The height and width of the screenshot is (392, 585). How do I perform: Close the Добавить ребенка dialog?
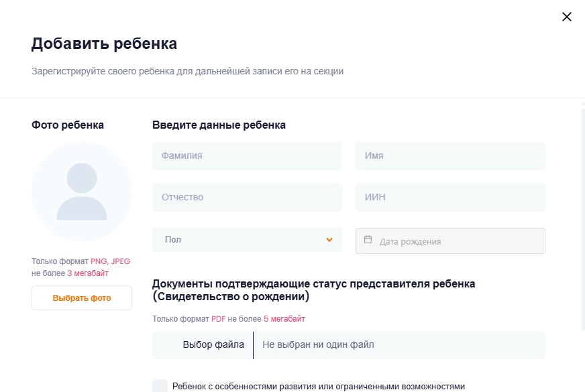click(x=567, y=17)
